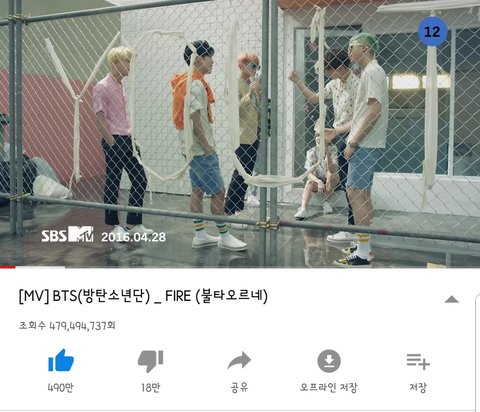Click the 오프라인 저장 label

point(329,388)
